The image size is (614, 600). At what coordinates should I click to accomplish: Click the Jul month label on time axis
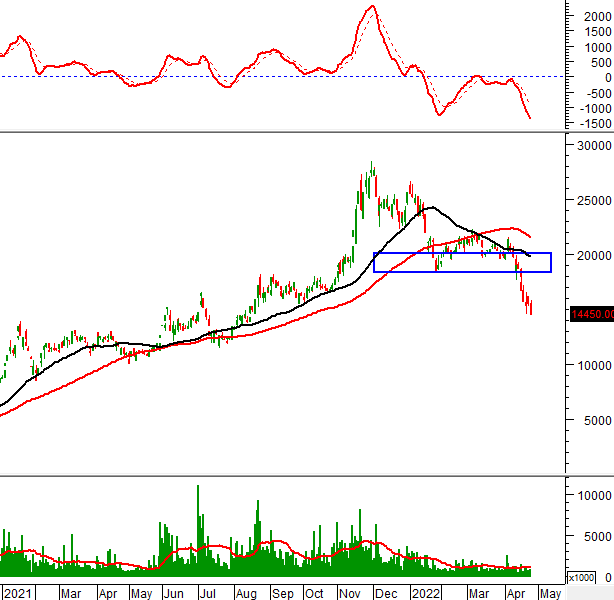[206, 593]
